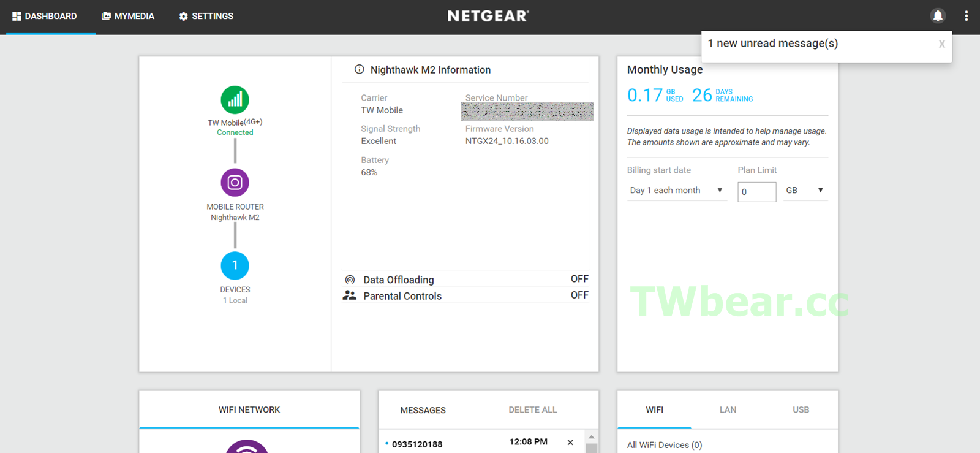Image resolution: width=980 pixels, height=453 pixels.
Task: Select the MESSAGES tab
Action: click(423, 410)
